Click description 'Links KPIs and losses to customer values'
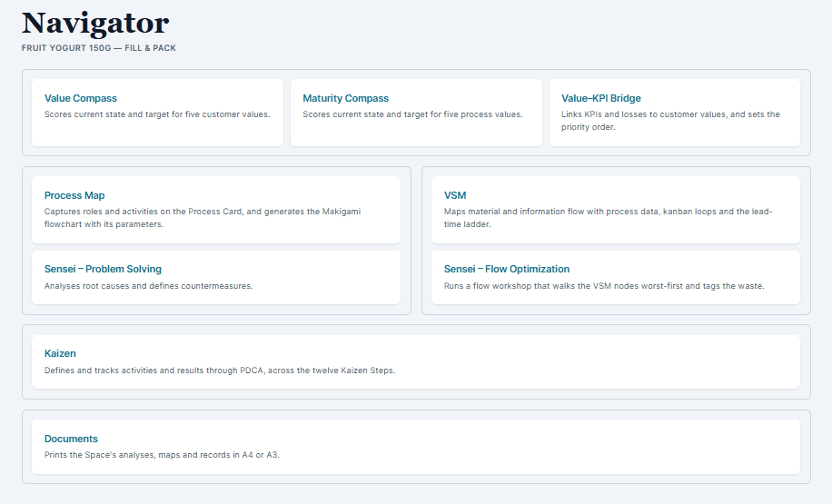The image size is (832, 504). click(x=645, y=114)
